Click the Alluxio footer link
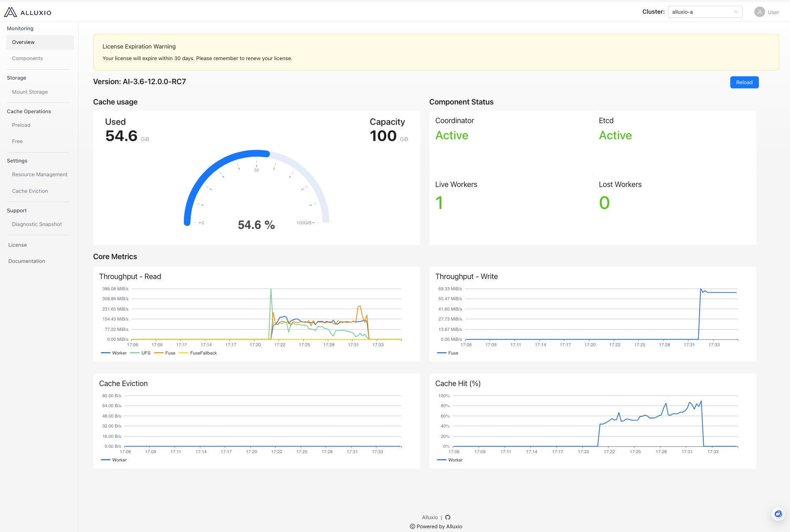Screen dimensions: 790x532 pyautogui.click(x=430, y=517)
